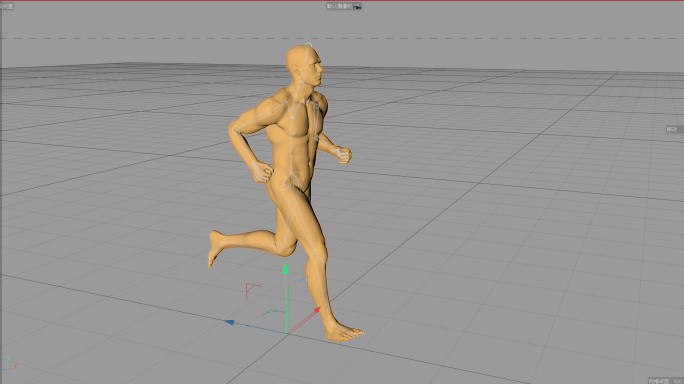Click the green plane-constraint handle of the gizmo
Screen dimensions: 684x384
pyautogui.click(x=274, y=312)
